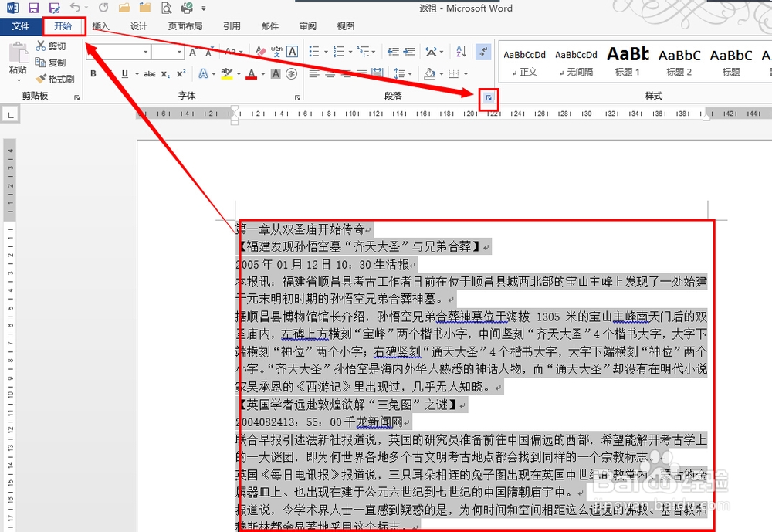
Task: Click the Save icon on Quick Access Toolbar
Action: (x=32, y=8)
